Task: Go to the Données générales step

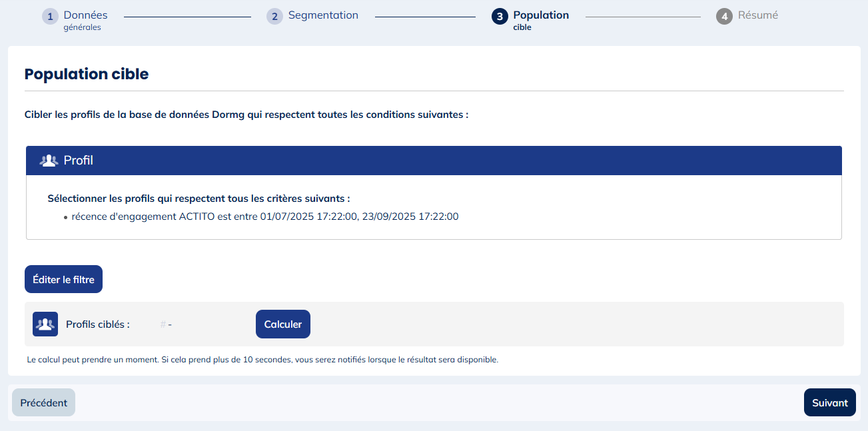Action: [85, 15]
